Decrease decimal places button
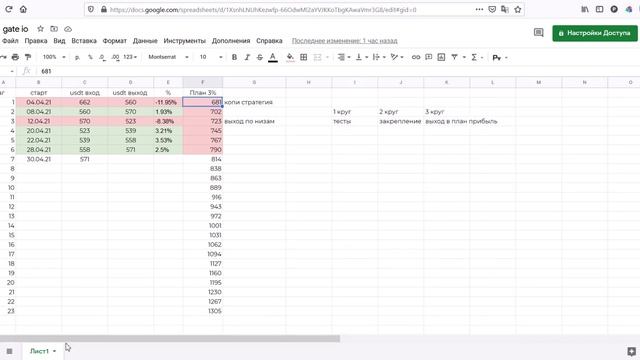 pos(102,57)
